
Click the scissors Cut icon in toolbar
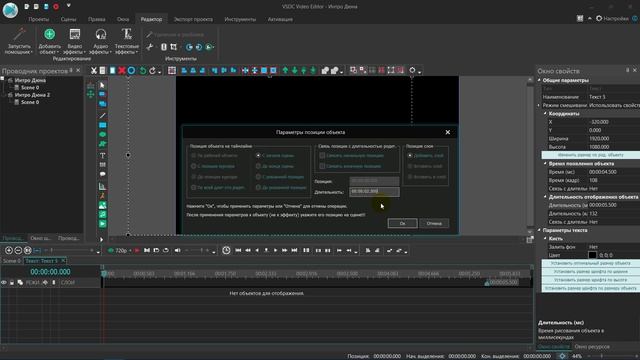(93, 71)
